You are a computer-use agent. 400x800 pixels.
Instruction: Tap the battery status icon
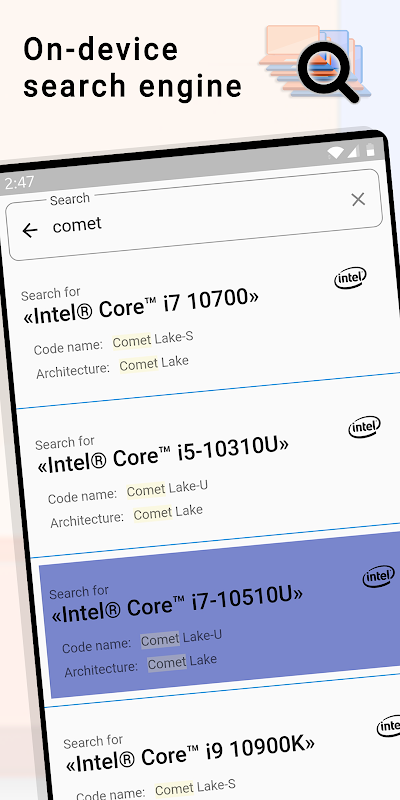pos(370,149)
